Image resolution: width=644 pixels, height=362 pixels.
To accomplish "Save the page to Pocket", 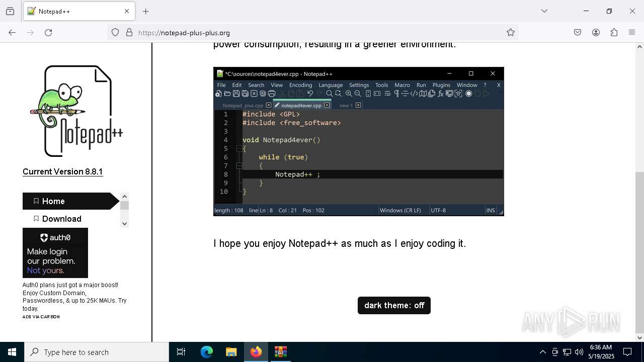I will (x=578, y=32).
